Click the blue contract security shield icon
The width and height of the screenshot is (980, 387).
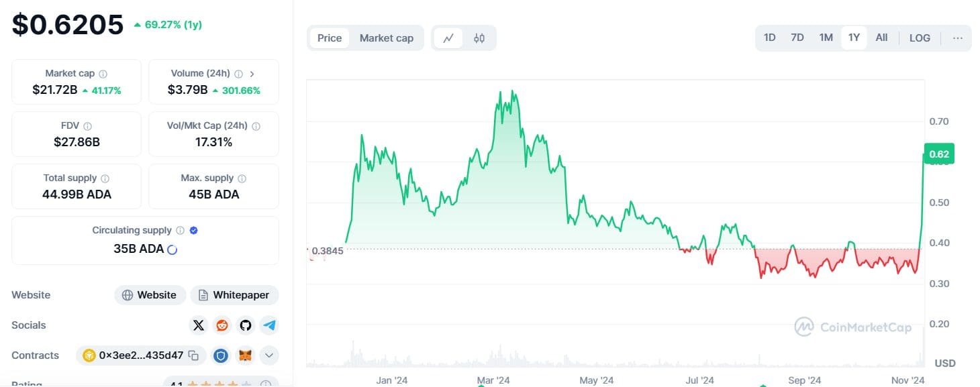click(221, 355)
